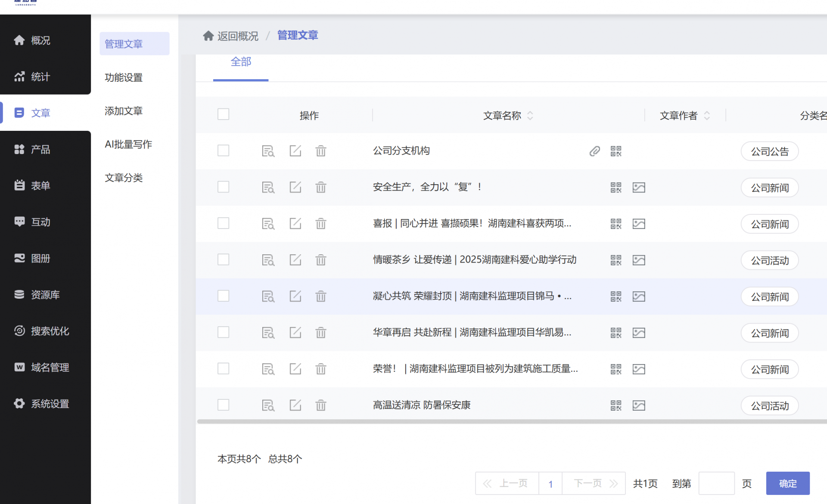View cover image of 情暖茶乡 article
827x504 pixels.
pos(639,260)
